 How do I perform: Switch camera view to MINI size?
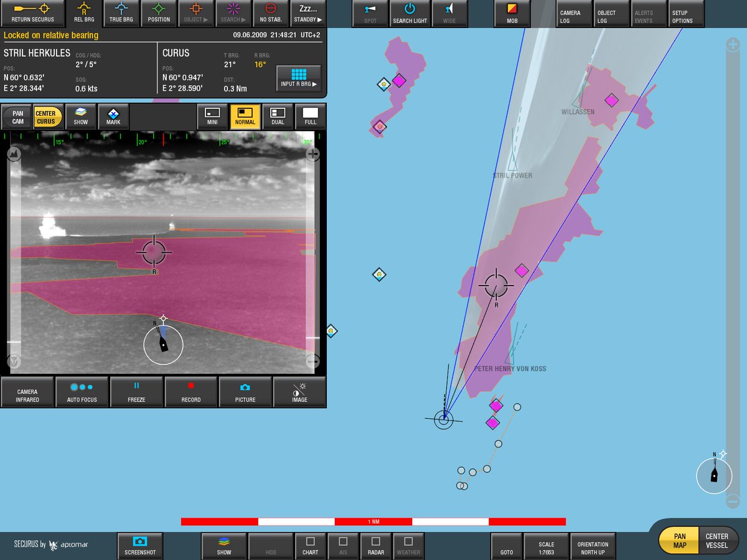point(213,116)
